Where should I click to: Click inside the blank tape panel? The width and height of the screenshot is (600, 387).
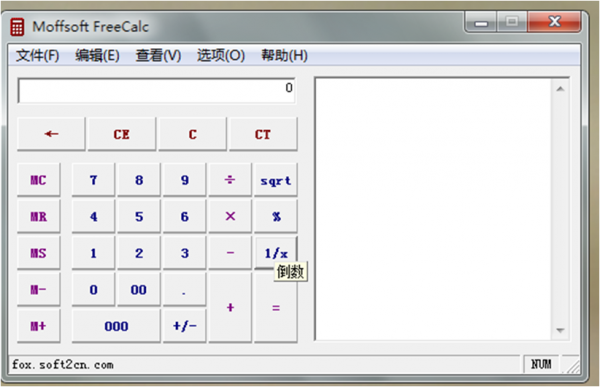pyautogui.click(x=433, y=209)
